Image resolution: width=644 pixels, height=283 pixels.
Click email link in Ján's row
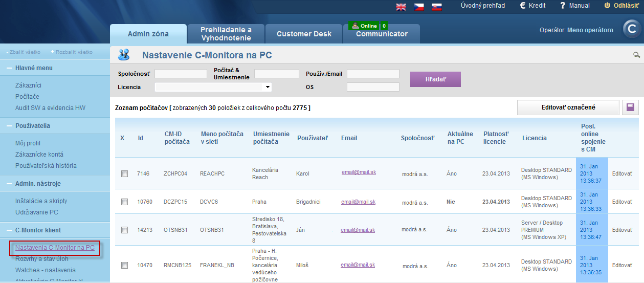[359, 230]
